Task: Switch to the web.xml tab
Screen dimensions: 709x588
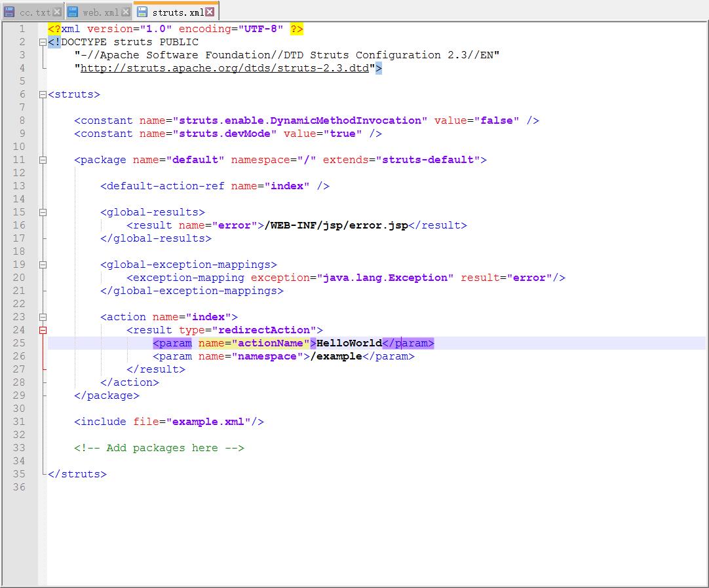Action: pos(98,12)
